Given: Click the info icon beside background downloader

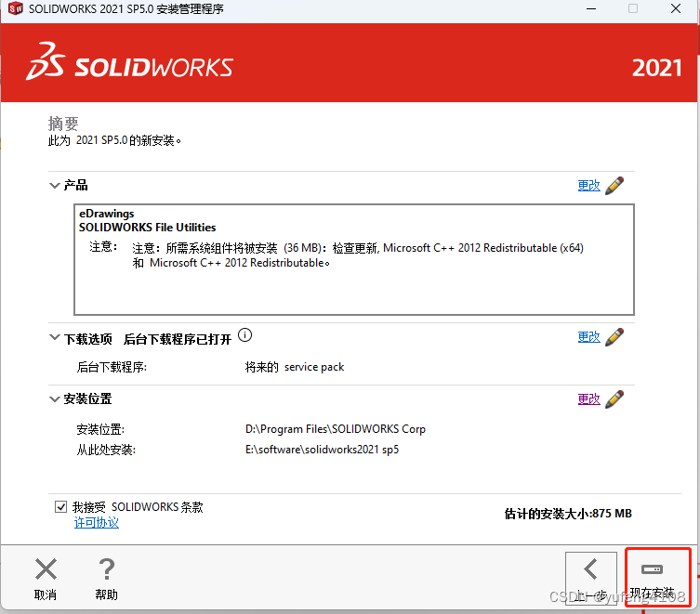Looking at the screenshot, I should pyautogui.click(x=245, y=336).
